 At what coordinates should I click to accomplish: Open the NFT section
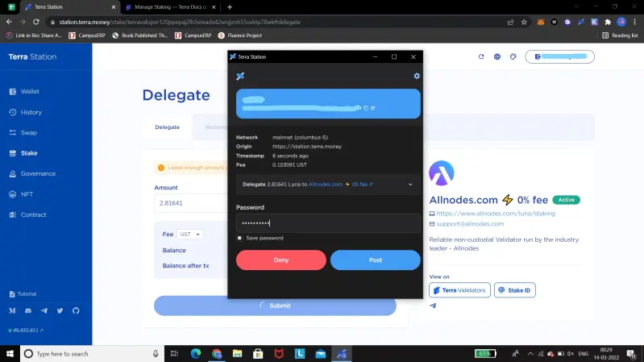[x=27, y=194]
